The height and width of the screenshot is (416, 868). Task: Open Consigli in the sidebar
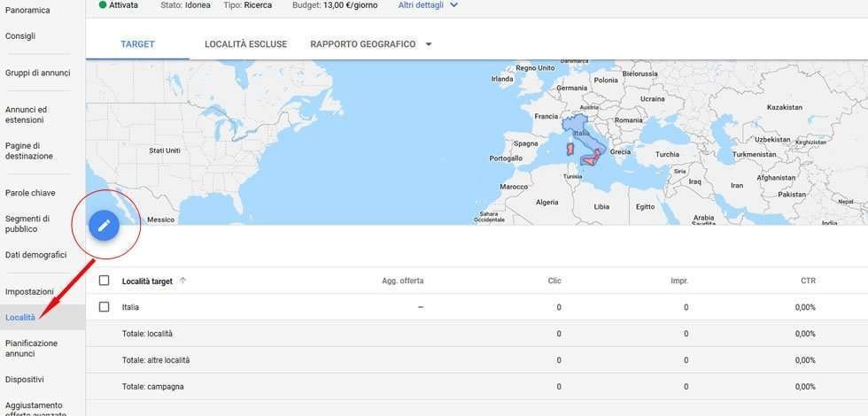(x=20, y=36)
